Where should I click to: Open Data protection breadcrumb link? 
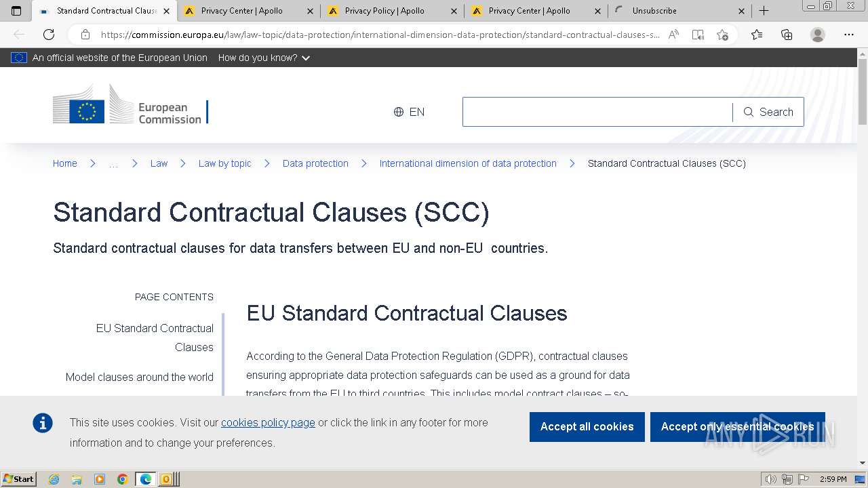(315, 163)
